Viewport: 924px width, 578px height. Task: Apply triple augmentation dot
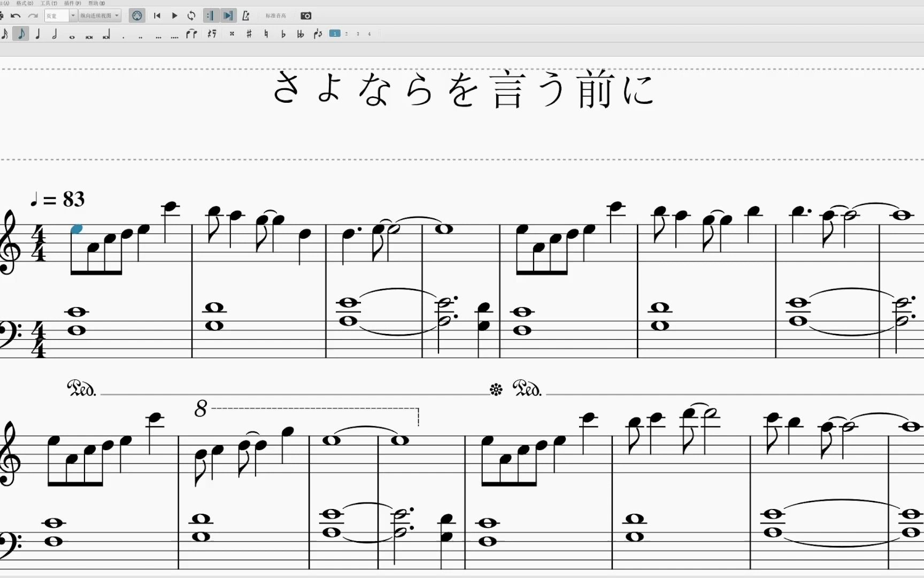pyautogui.click(x=158, y=37)
